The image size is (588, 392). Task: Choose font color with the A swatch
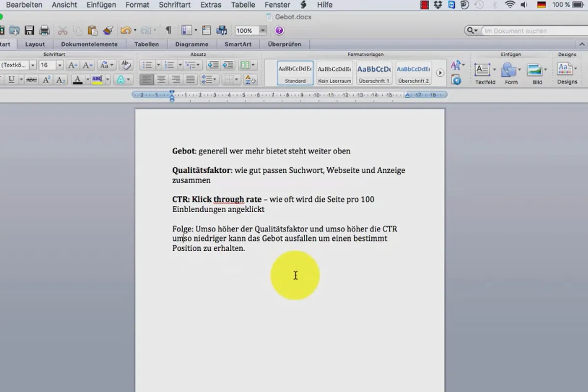(x=77, y=79)
